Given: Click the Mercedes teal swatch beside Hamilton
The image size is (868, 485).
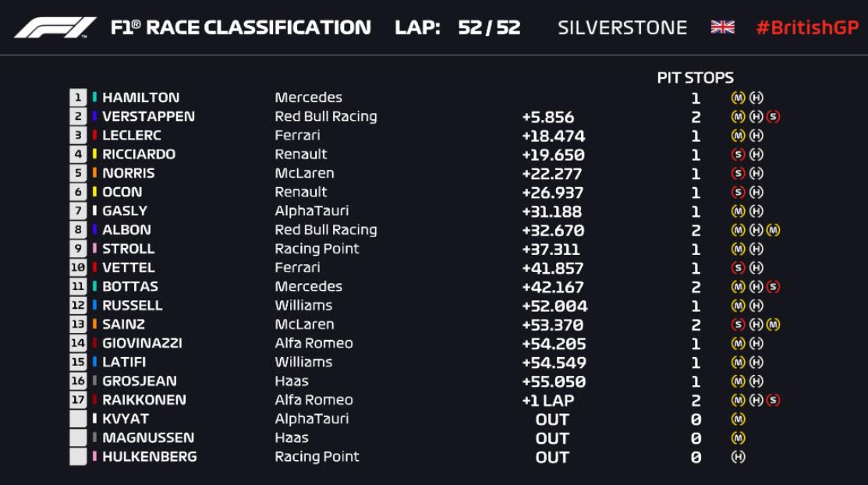Looking at the screenshot, I should tap(94, 98).
